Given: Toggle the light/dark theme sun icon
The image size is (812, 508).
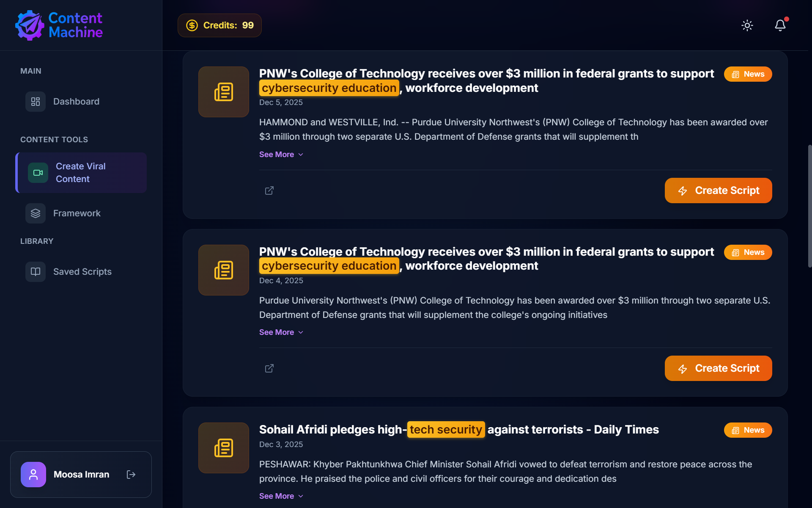Looking at the screenshot, I should point(747,25).
